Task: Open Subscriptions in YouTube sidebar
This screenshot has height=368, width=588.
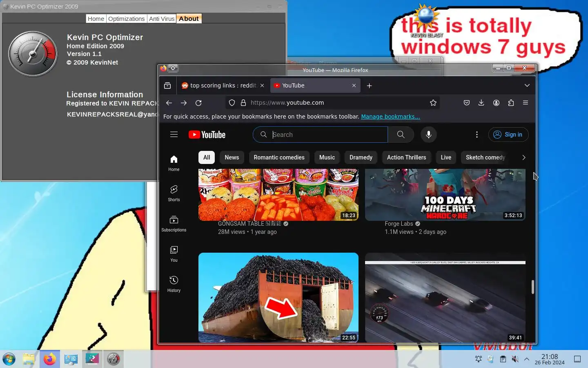Action: click(x=174, y=224)
